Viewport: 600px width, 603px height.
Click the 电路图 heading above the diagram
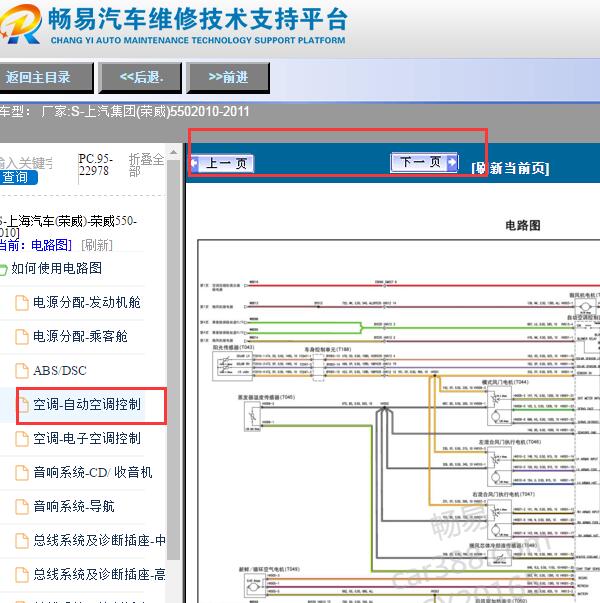pos(523,225)
